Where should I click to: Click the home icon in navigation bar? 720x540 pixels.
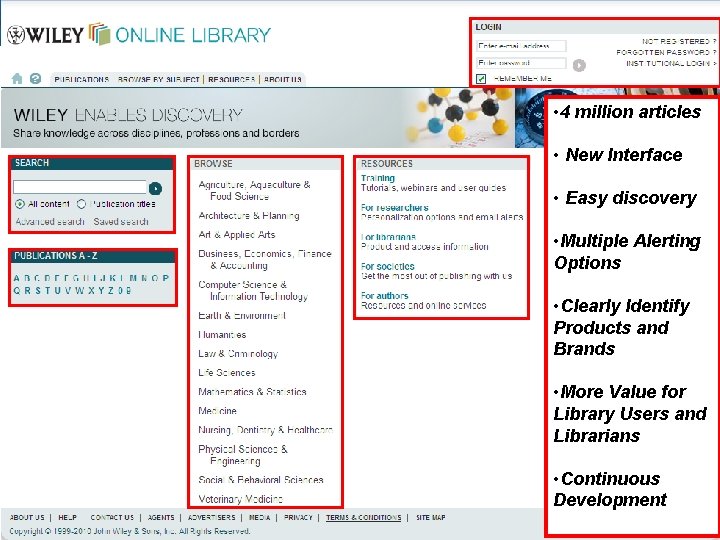pos(17,78)
